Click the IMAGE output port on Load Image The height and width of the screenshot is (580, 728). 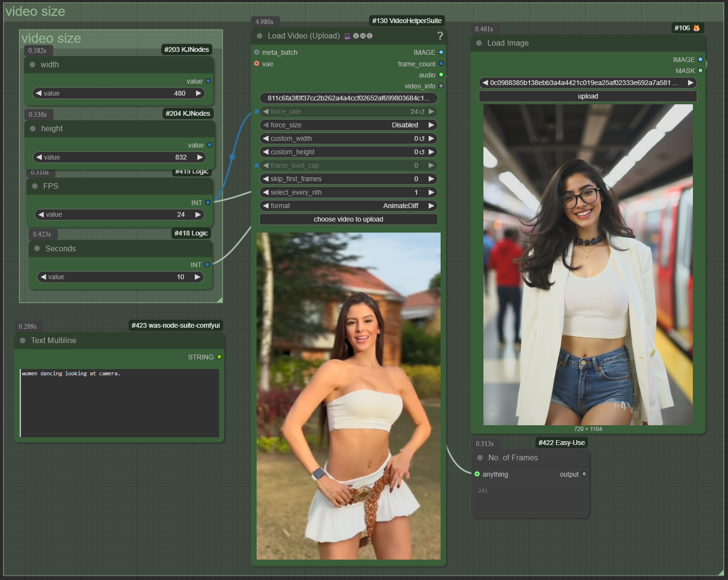click(701, 60)
